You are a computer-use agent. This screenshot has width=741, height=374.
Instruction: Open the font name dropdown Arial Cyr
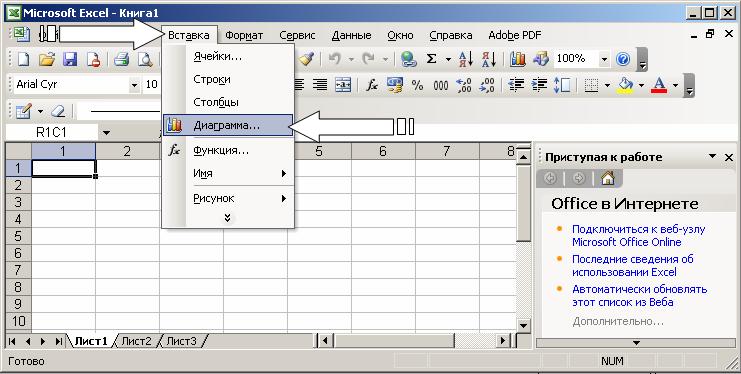coord(134,85)
